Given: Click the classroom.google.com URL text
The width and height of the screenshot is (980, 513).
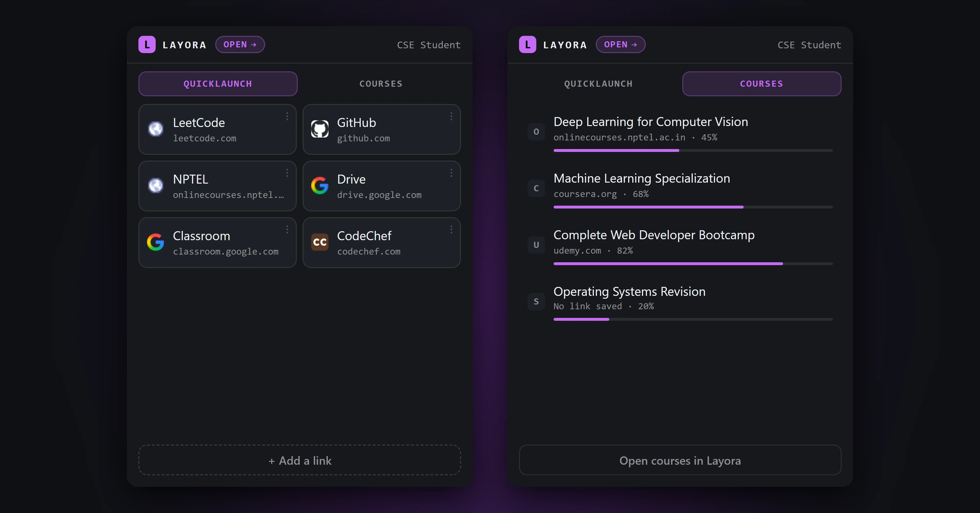Looking at the screenshot, I should pos(225,252).
